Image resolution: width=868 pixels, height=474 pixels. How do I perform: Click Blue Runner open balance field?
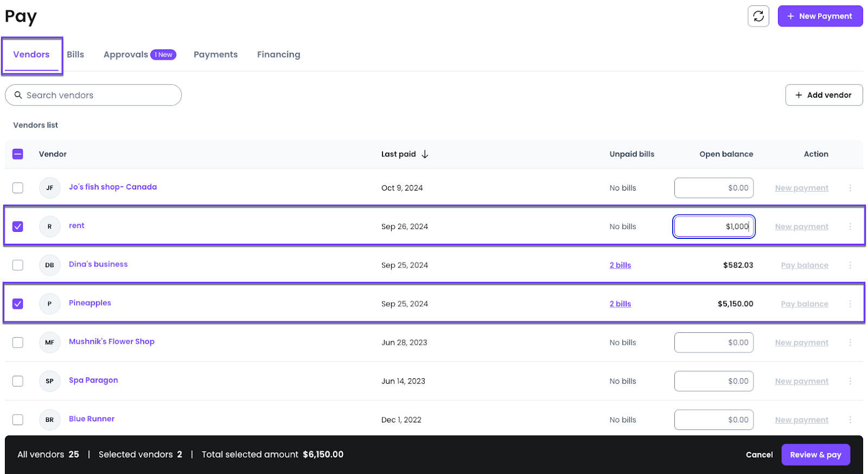[714, 420]
